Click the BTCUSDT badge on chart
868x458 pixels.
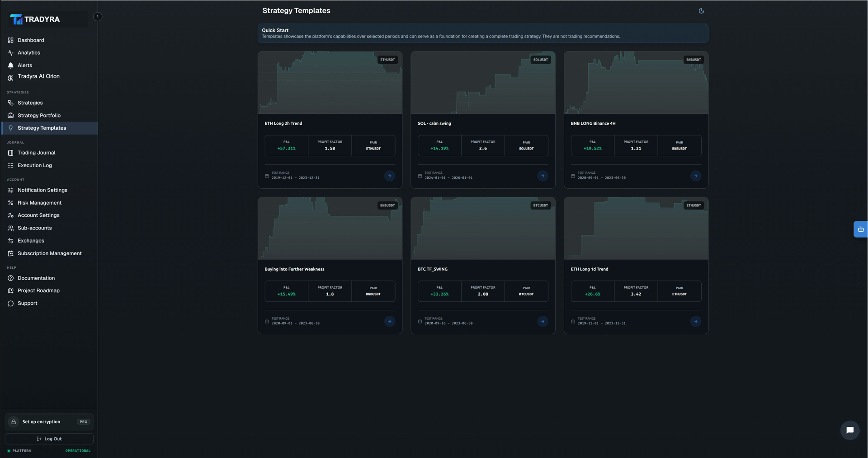pos(540,206)
